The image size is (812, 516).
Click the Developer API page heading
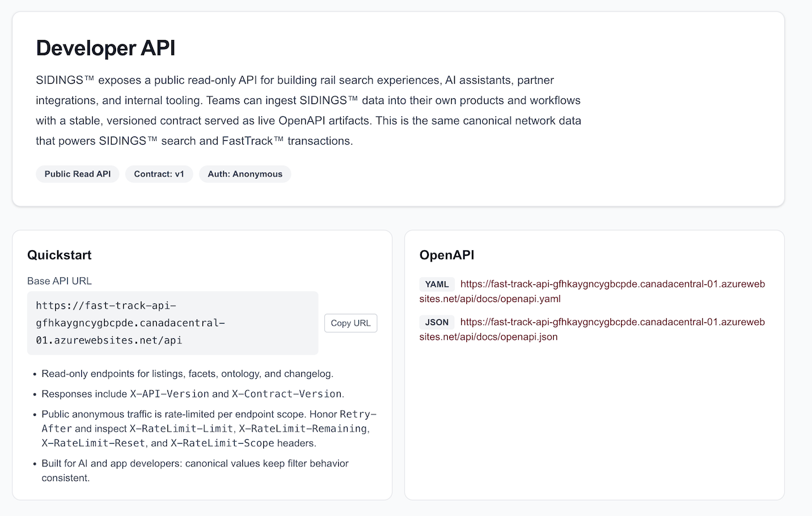105,48
